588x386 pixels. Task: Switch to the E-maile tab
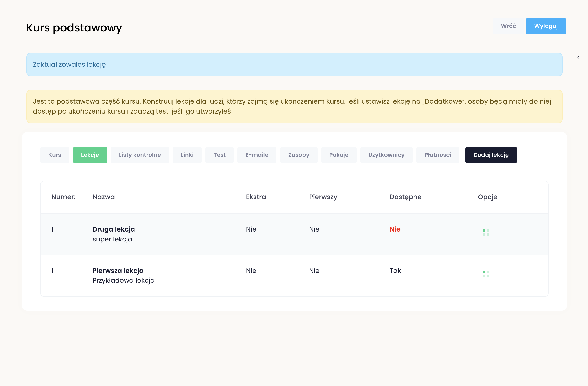coord(257,155)
